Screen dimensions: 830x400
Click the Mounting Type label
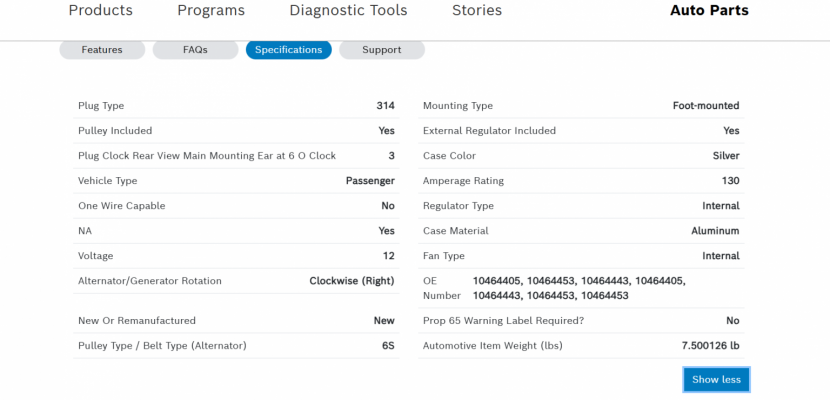458,106
